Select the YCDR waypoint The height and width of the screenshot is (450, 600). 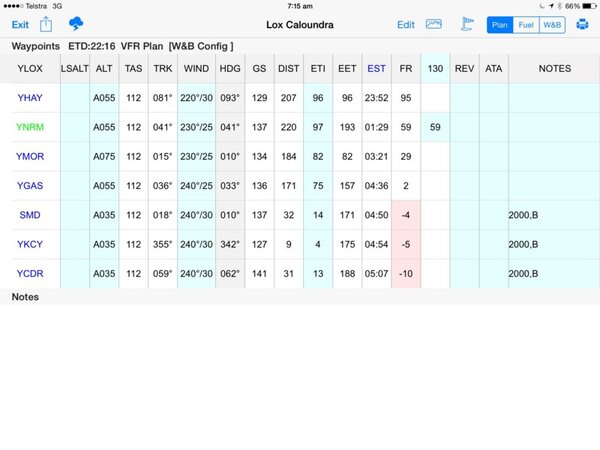pyautogui.click(x=30, y=273)
